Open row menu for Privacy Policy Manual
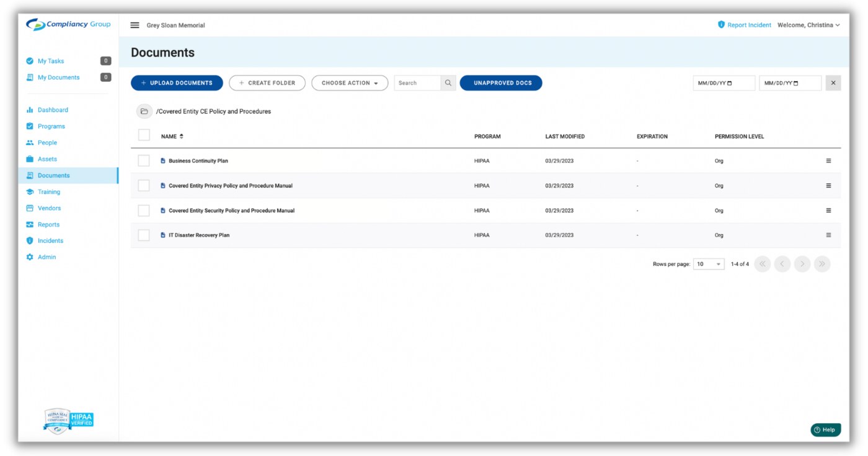This screenshot has width=868, height=456. click(x=828, y=186)
